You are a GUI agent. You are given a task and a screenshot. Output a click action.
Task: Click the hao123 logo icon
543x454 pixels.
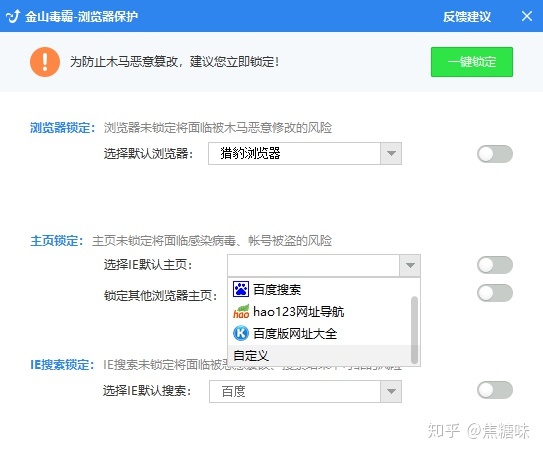pyautogui.click(x=241, y=311)
